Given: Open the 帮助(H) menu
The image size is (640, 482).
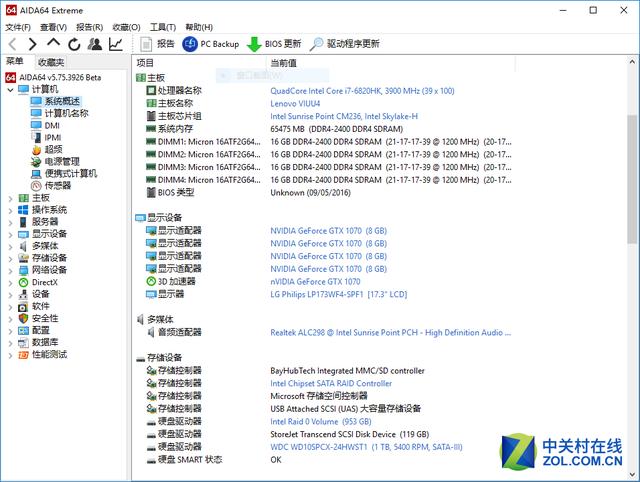Looking at the screenshot, I should click(x=199, y=27).
